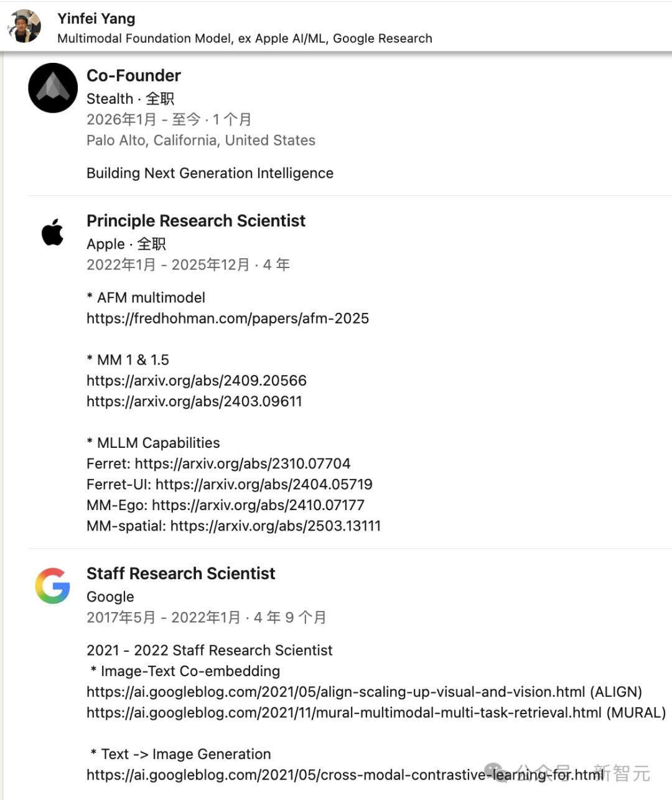The width and height of the screenshot is (672, 800).
Task: Select the Staff Research Scientist title
Action: click(x=180, y=574)
